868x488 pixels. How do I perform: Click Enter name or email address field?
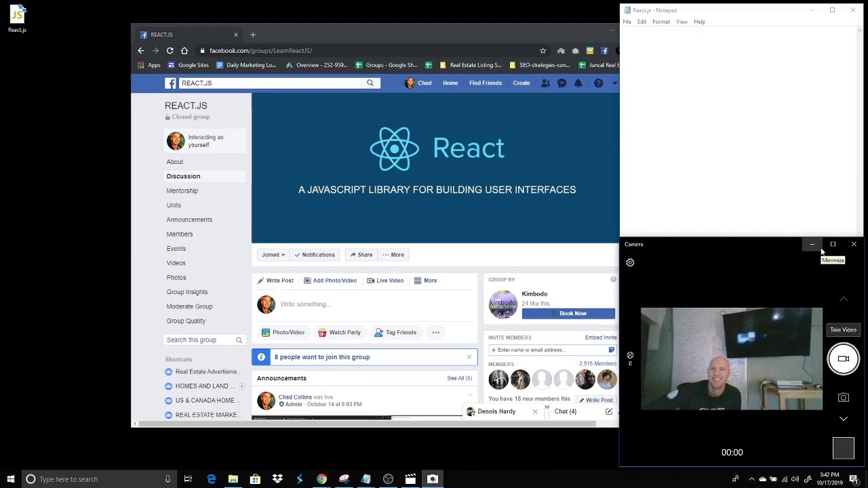[549, 350]
